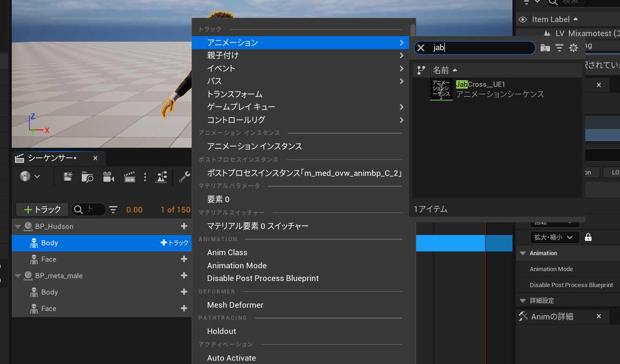Screen dimensions: 620x364
Task: Click the filter icon beside asset search
Action: [559, 48]
